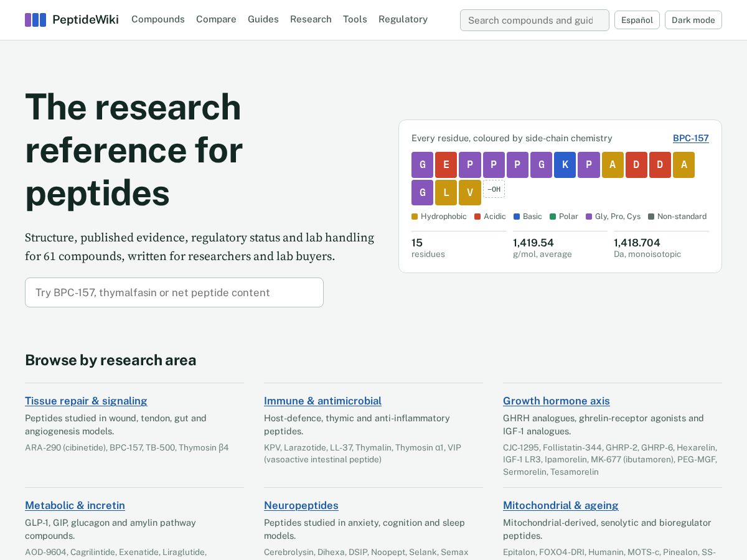
Task: Toggle Dark mode
Action: 693,20
